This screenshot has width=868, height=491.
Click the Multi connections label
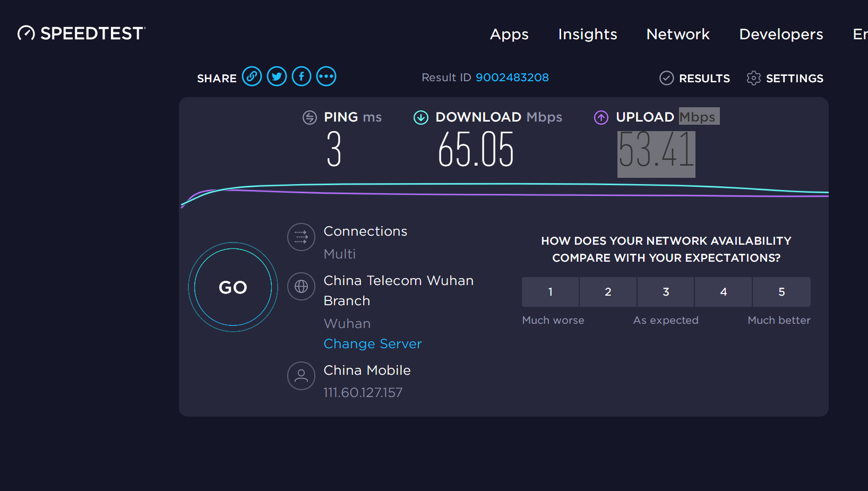tap(340, 254)
